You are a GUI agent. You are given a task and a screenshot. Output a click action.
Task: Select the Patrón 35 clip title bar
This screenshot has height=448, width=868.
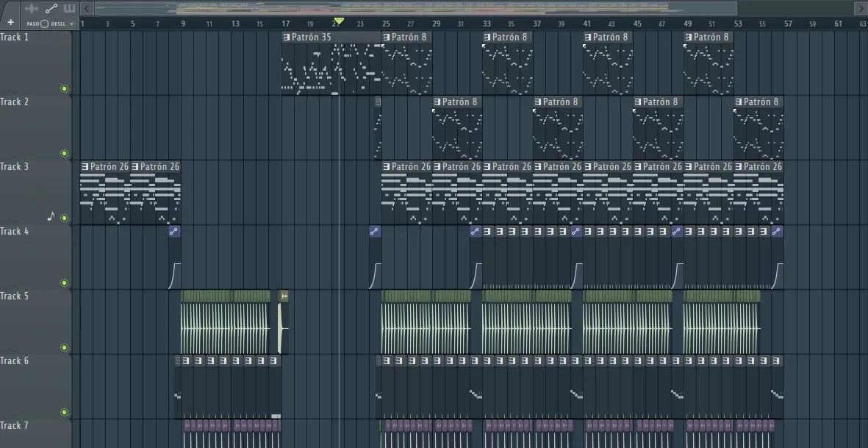pos(331,37)
